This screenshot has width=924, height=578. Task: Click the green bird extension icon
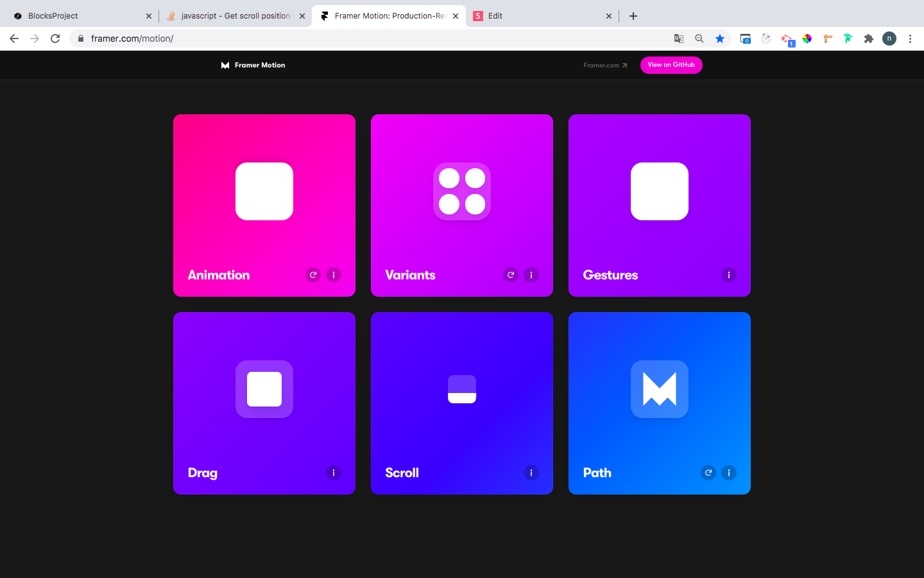(x=848, y=39)
